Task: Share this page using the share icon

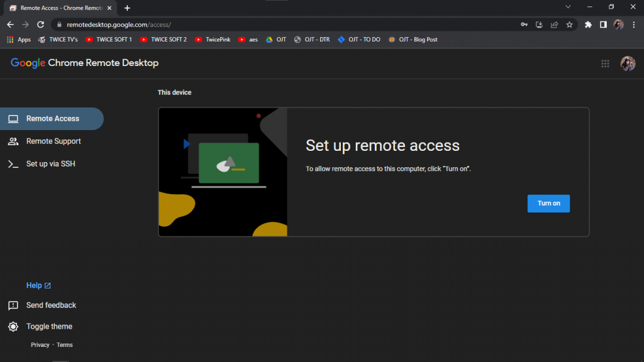Action: 555,25
